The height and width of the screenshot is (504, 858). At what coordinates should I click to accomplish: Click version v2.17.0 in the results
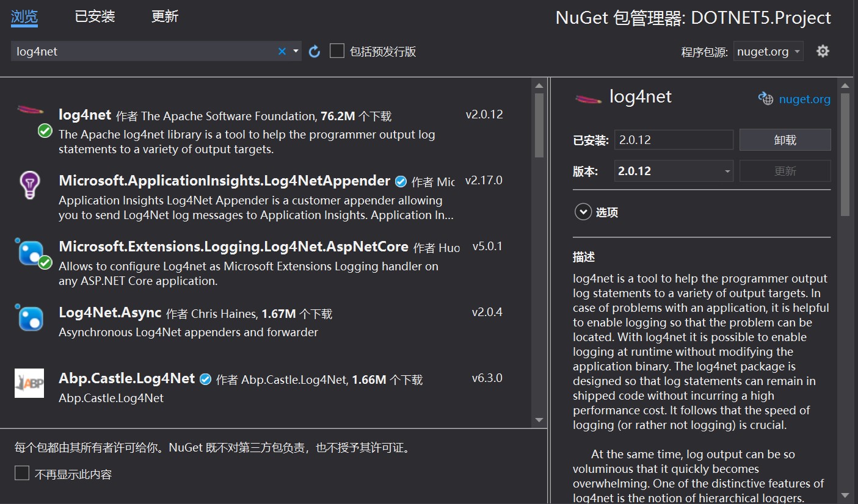coord(484,180)
